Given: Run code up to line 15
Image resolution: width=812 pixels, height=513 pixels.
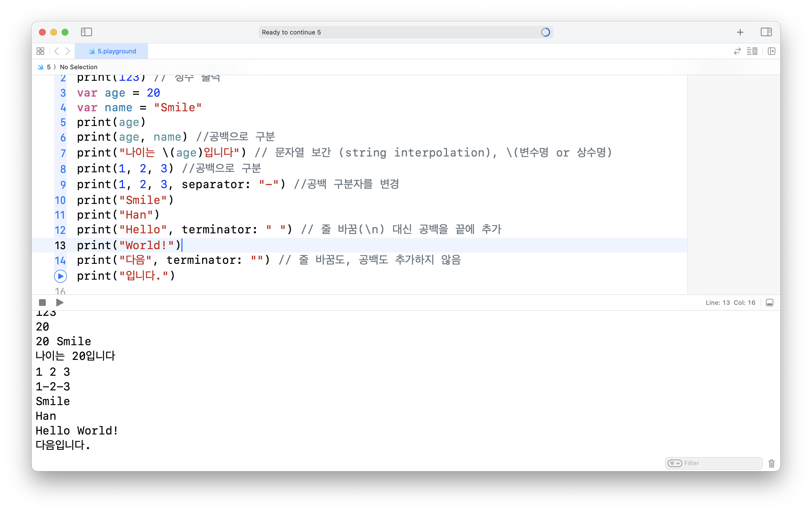Looking at the screenshot, I should coord(60,276).
